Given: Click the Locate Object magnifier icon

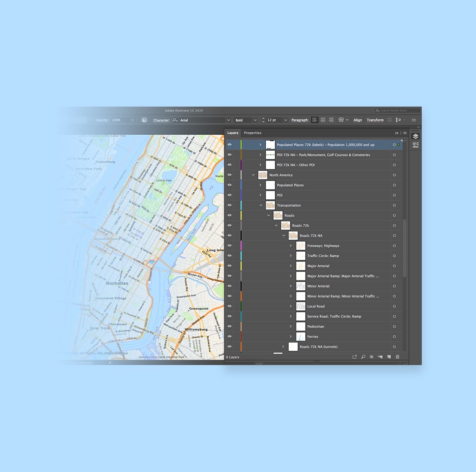Looking at the screenshot, I should [363, 357].
